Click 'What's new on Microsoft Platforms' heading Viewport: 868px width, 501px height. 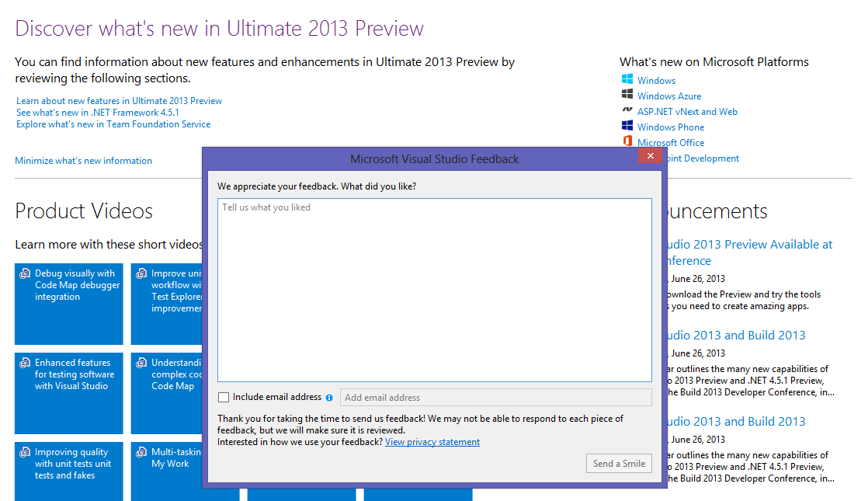coord(714,62)
